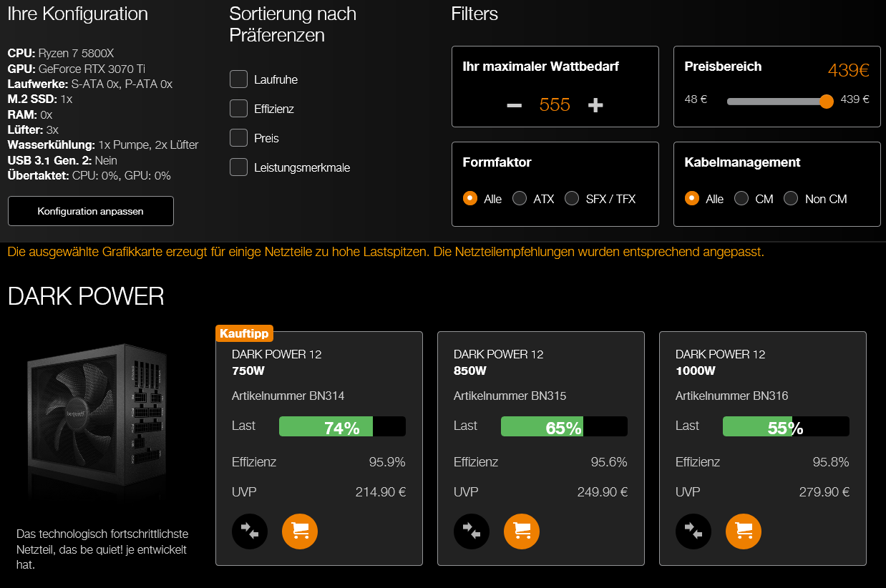Click compare icon for Dark Power 12 1000W
The width and height of the screenshot is (886, 588).
pos(693,531)
